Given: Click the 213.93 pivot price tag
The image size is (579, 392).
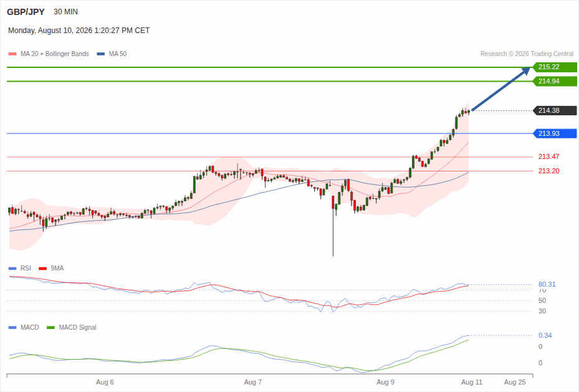Looking at the screenshot, I should coord(555,133).
